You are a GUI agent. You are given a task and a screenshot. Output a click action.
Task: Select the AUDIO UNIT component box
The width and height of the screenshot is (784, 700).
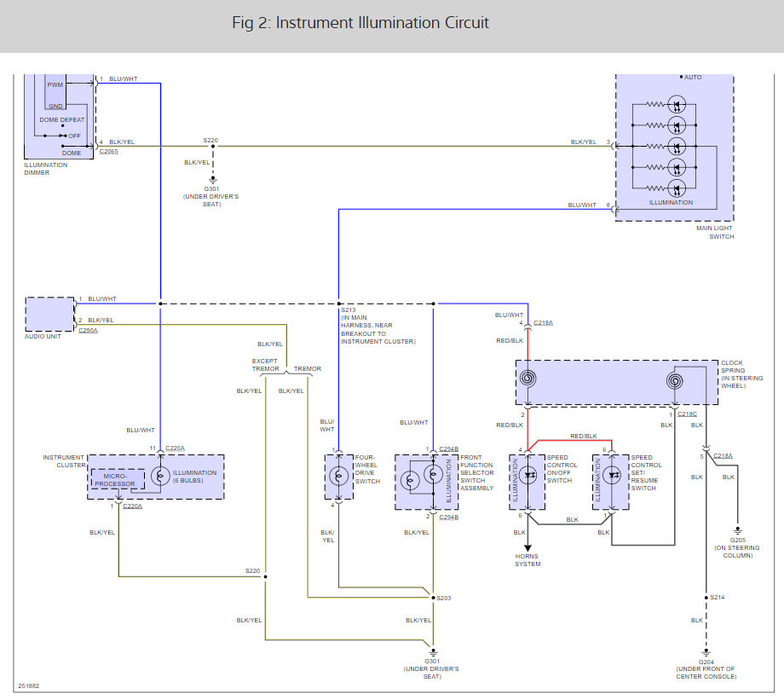coord(49,314)
